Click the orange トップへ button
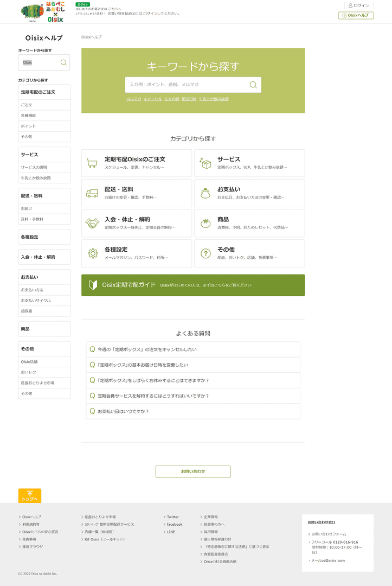This screenshot has height=586, width=392. [30, 496]
